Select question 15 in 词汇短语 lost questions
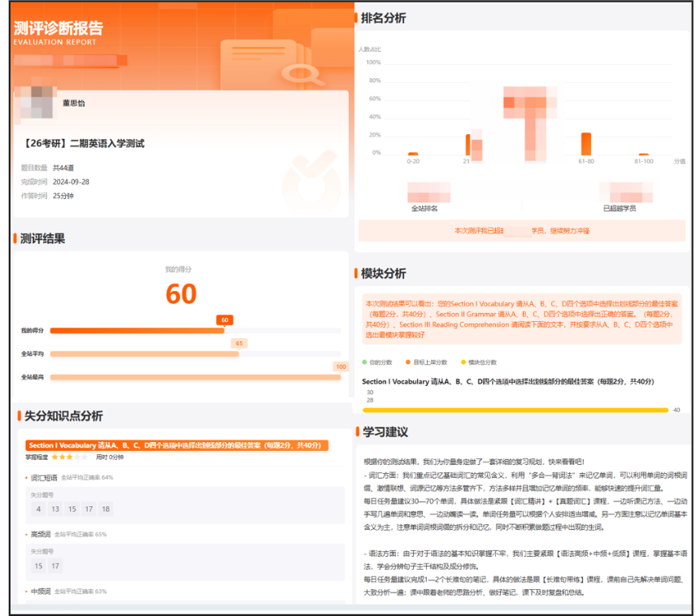Screen dimensions: 696x616 click(x=72, y=509)
